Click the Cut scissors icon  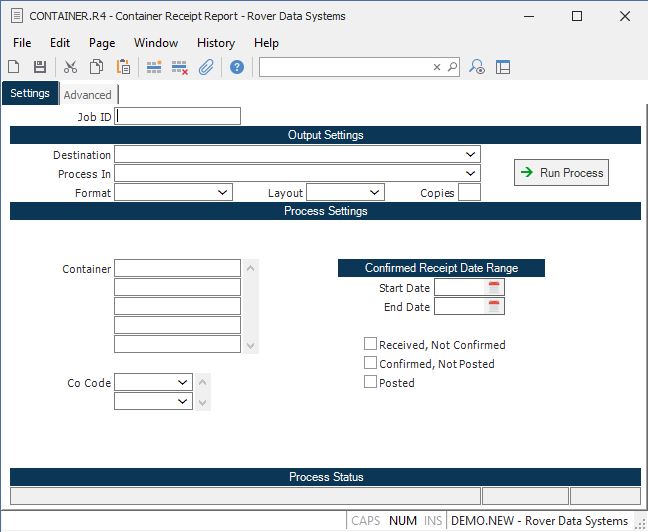[70, 67]
